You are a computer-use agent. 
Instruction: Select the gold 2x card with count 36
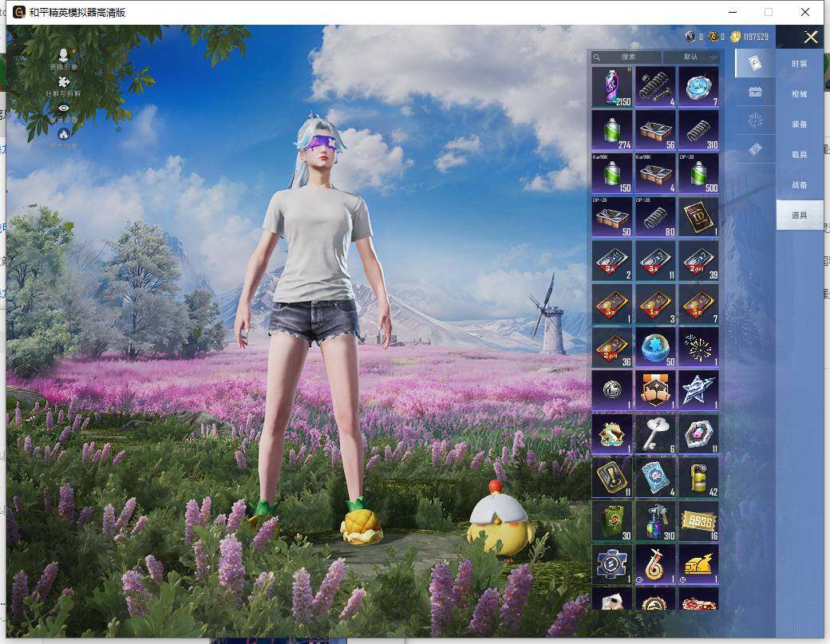[612, 347]
